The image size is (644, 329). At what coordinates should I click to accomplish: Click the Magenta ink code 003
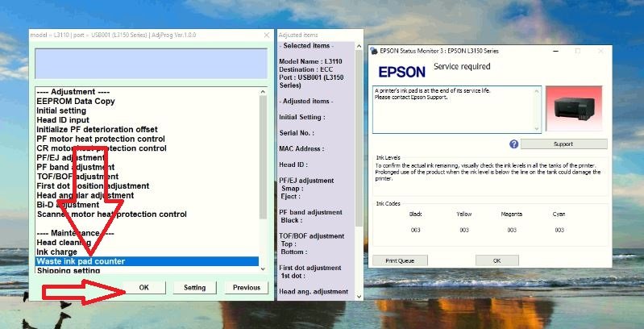pos(512,230)
